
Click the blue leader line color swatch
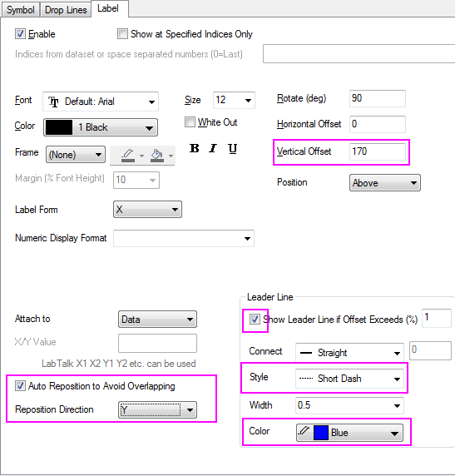[321, 433]
